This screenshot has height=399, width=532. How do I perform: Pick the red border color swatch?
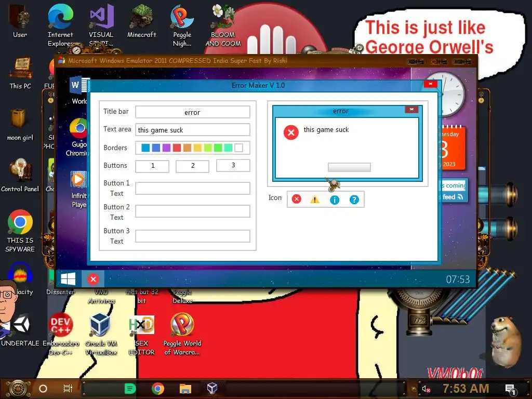point(177,148)
